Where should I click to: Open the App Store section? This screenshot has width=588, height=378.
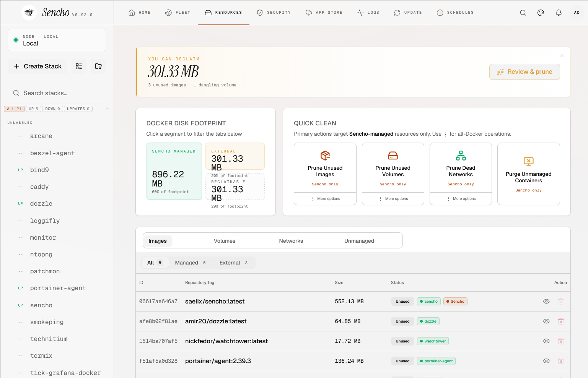(324, 13)
